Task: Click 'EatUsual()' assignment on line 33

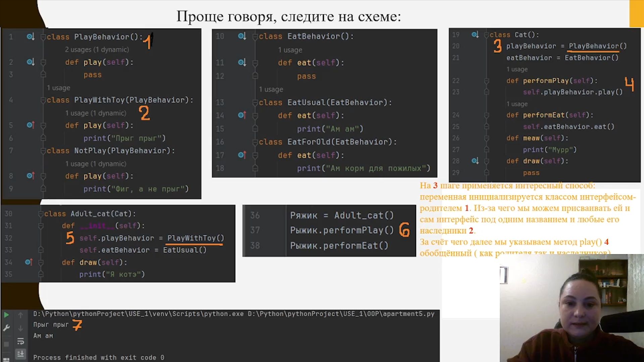Action: click(185, 250)
